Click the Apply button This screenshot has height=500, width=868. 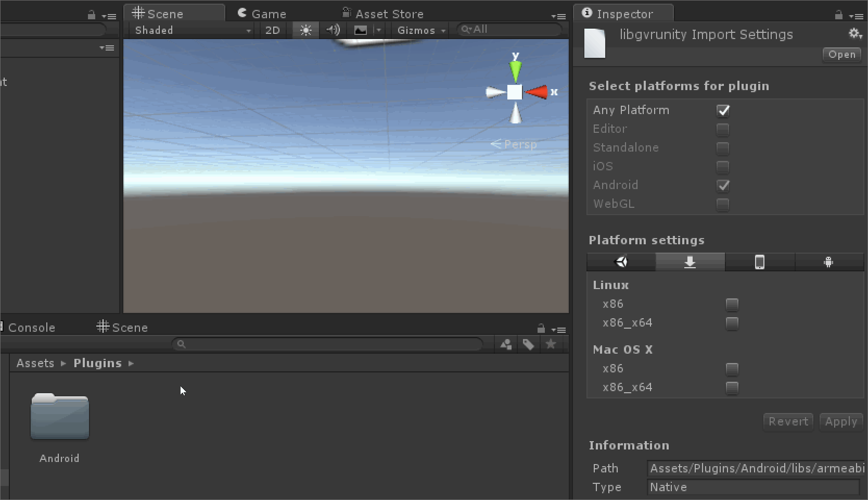click(841, 421)
